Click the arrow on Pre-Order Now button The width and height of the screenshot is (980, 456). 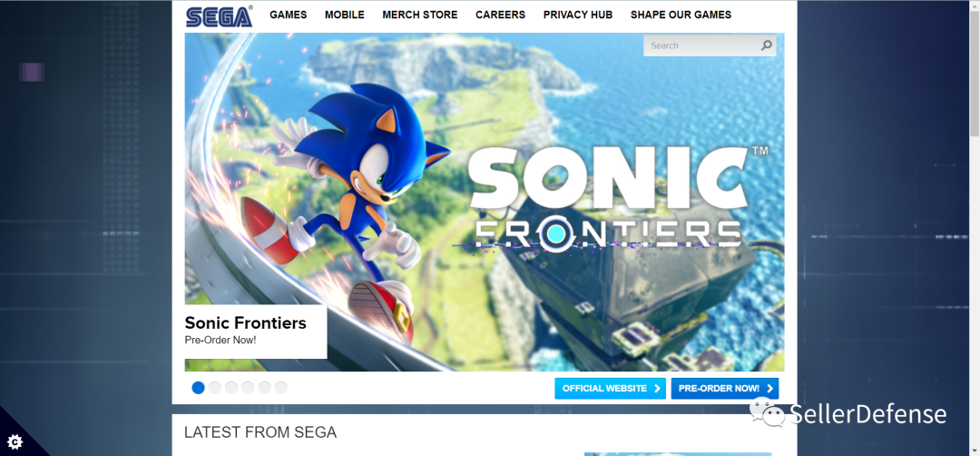(x=769, y=389)
